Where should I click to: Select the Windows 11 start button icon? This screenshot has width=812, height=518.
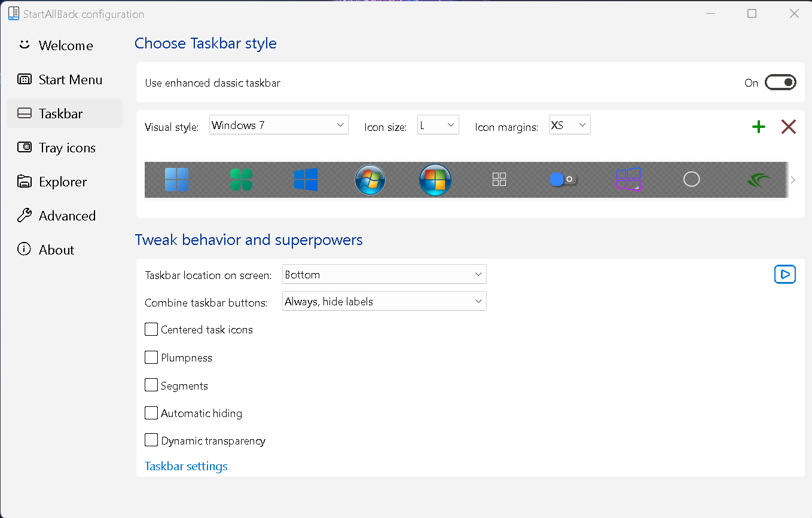(x=177, y=179)
